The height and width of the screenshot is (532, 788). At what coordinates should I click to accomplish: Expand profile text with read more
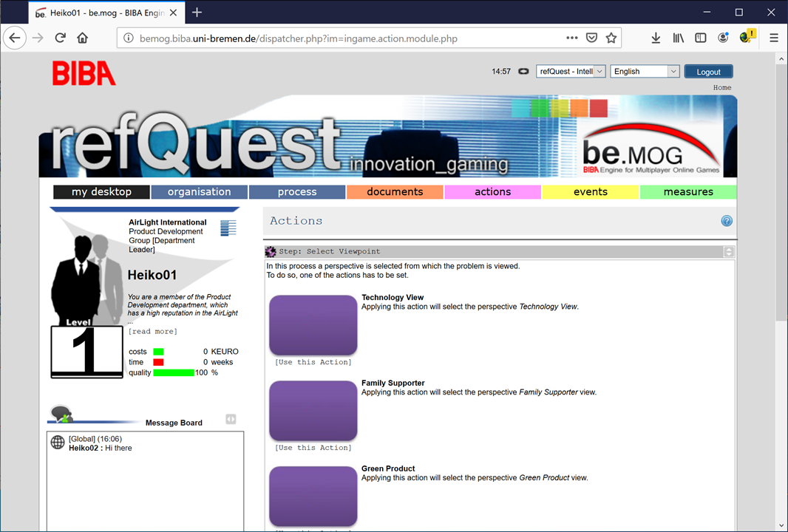[153, 332]
